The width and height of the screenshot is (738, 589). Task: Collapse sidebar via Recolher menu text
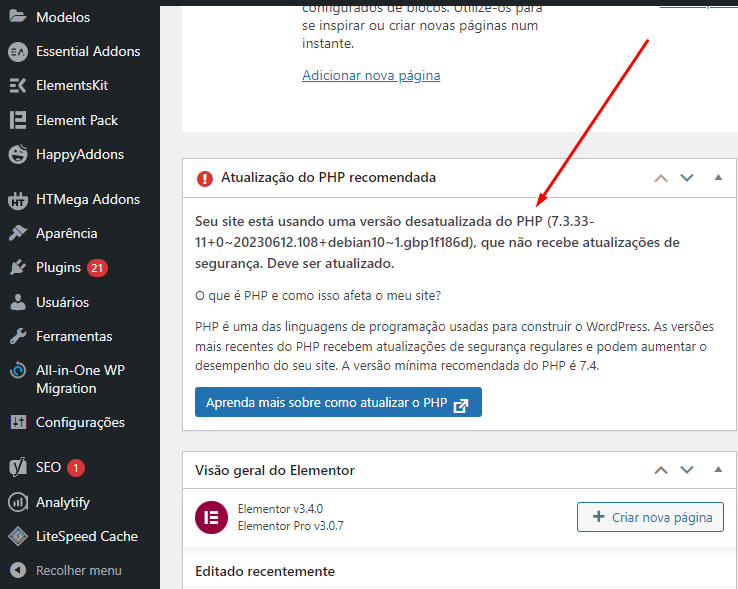click(79, 571)
